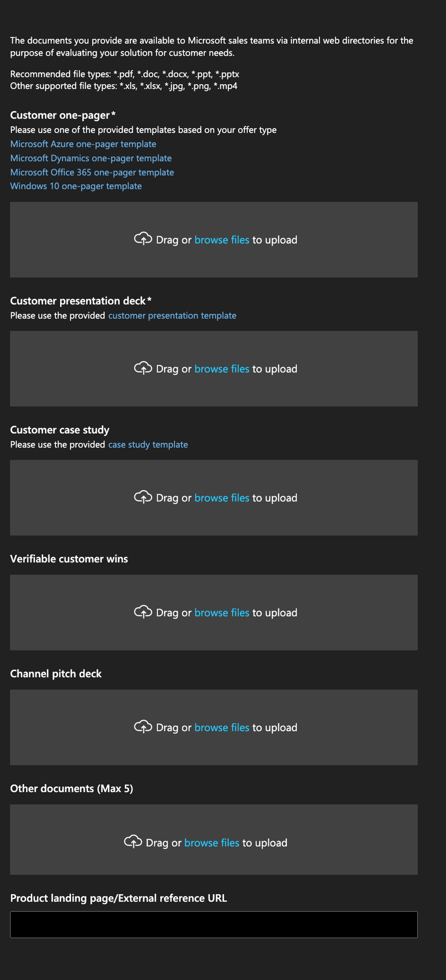This screenshot has width=446, height=980.
Task: Click the cloud upload icon under Customer presentation deck
Action: click(143, 368)
